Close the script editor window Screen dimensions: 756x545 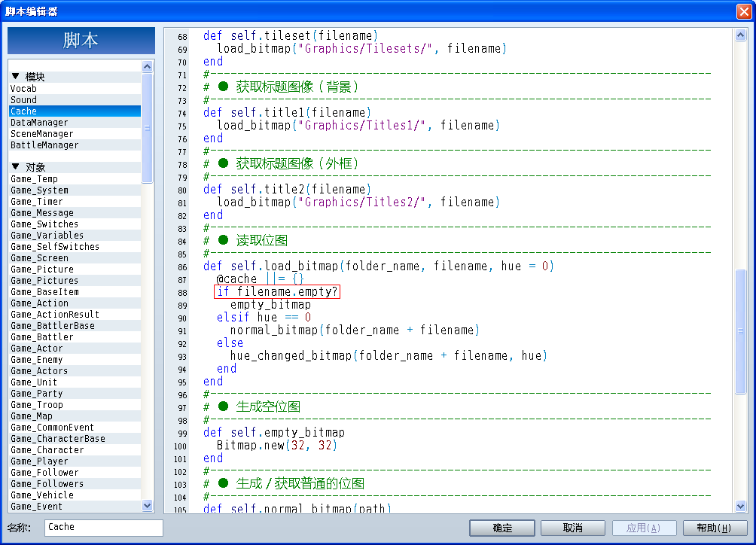pos(744,11)
